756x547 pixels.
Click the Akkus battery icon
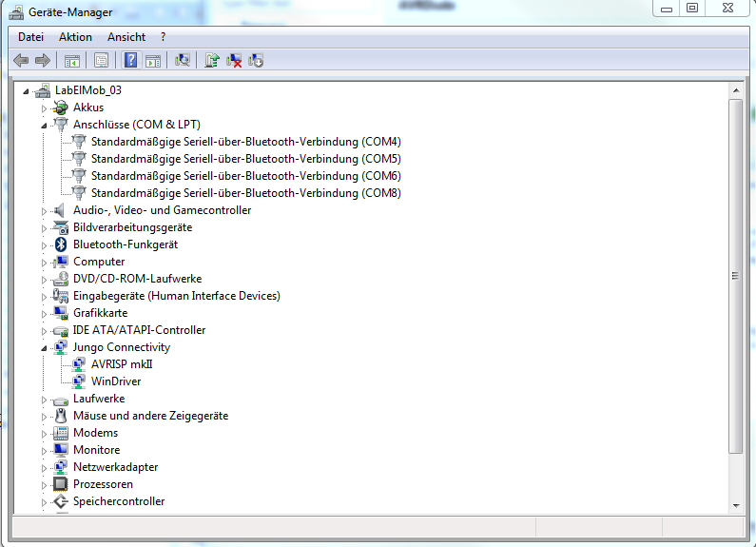(x=61, y=107)
